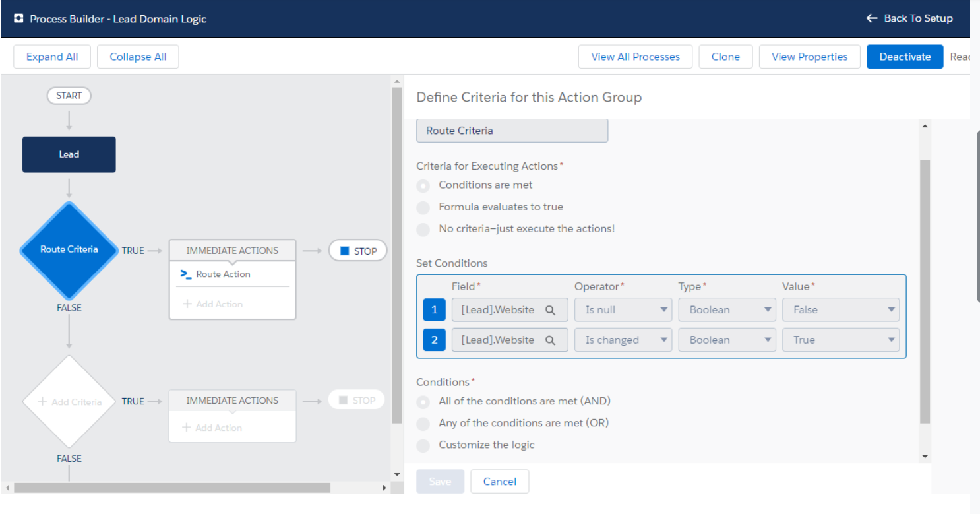Click the condition number 1 badge
980x514 pixels.
pyautogui.click(x=434, y=310)
